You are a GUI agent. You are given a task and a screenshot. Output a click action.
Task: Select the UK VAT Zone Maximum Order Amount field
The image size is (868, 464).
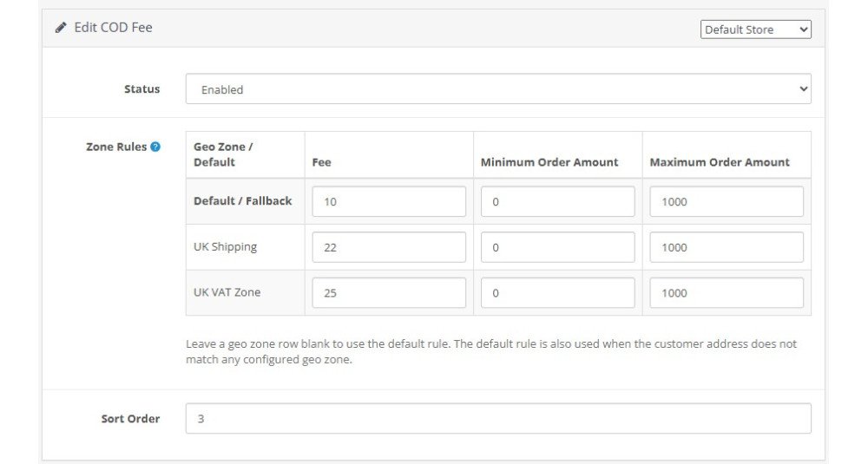(x=727, y=293)
